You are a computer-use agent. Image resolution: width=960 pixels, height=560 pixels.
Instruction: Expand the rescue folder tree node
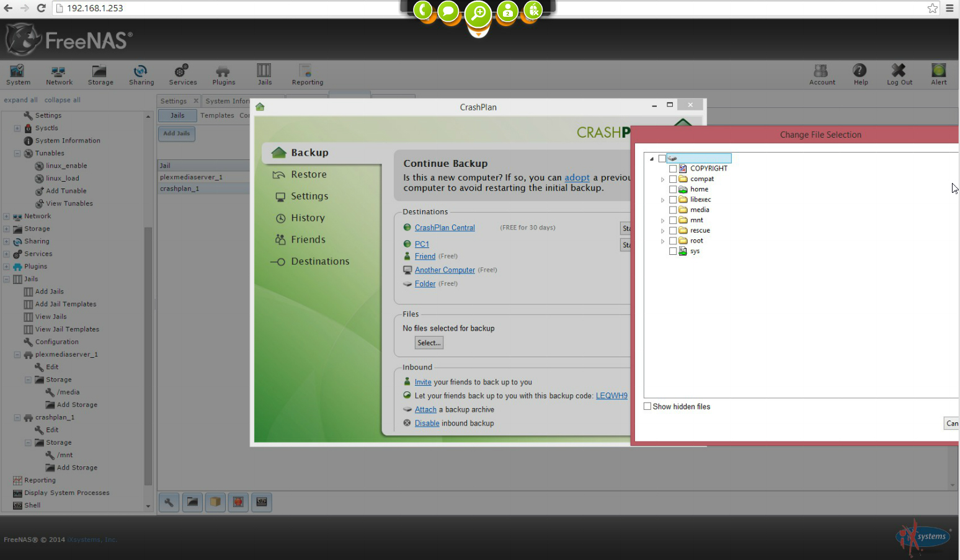[x=662, y=231]
